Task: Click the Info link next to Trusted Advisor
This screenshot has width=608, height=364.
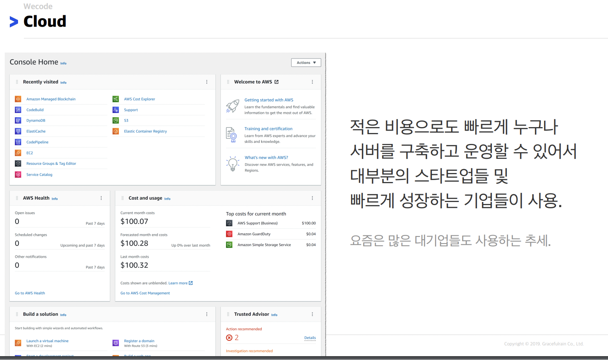Action: tap(274, 315)
